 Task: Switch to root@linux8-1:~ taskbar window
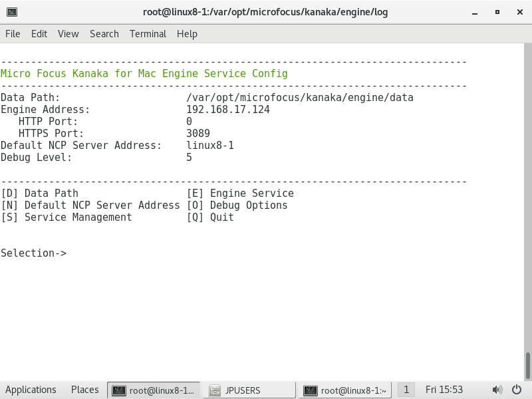click(345, 390)
